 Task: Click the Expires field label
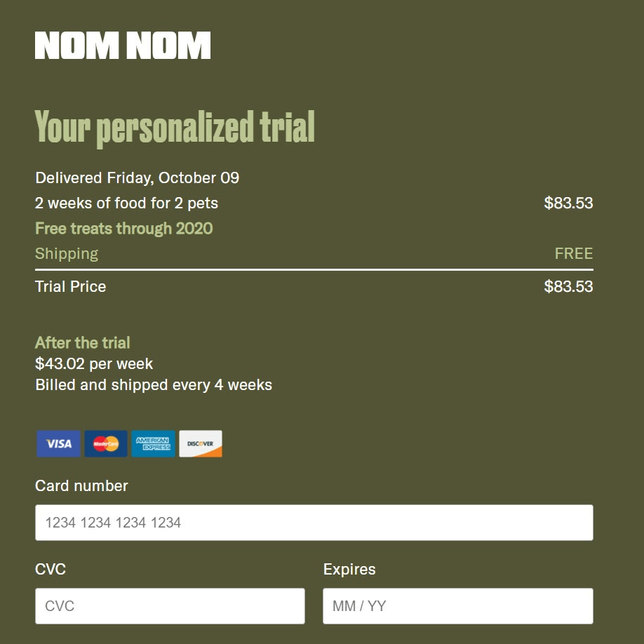pos(349,569)
